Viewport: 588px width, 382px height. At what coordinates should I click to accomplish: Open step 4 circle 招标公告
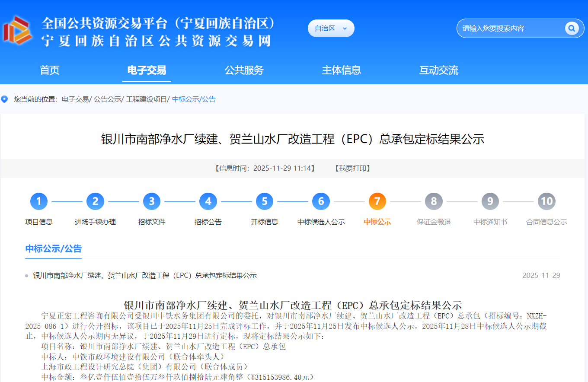208,201
